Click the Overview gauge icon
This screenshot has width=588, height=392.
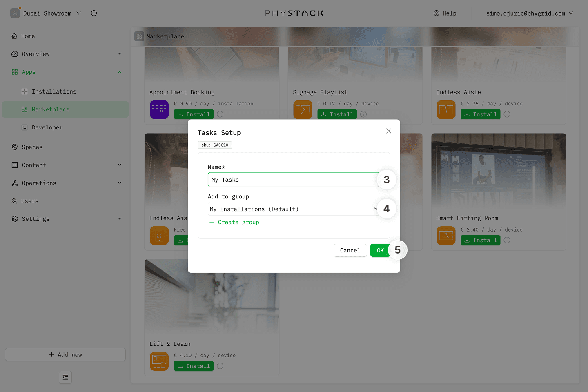[x=15, y=54]
